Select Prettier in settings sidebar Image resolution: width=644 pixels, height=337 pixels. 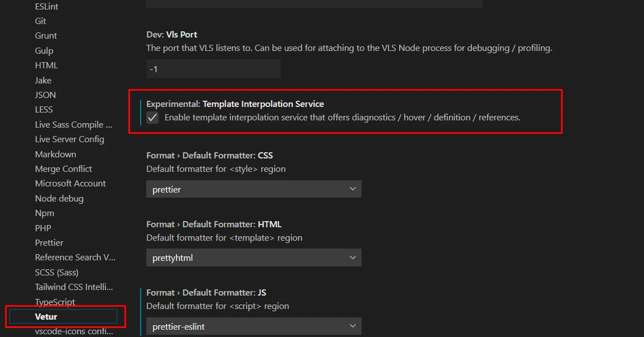pos(49,243)
